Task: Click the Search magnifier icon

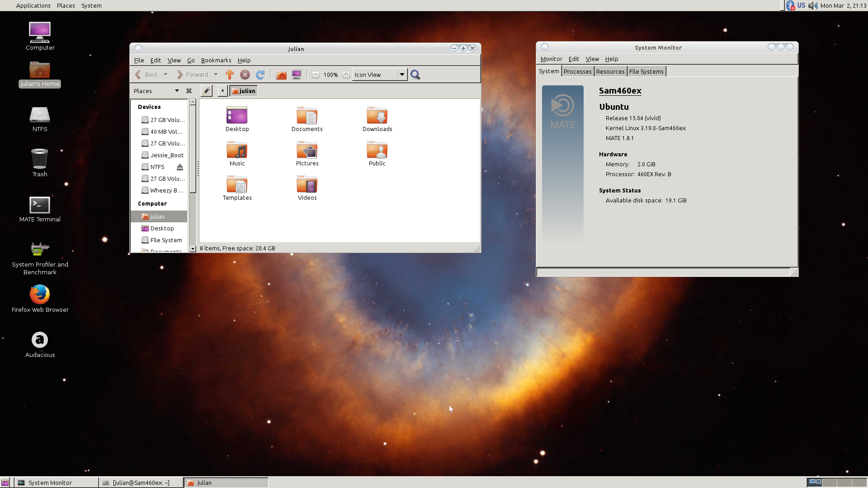Action: pos(415,75)
